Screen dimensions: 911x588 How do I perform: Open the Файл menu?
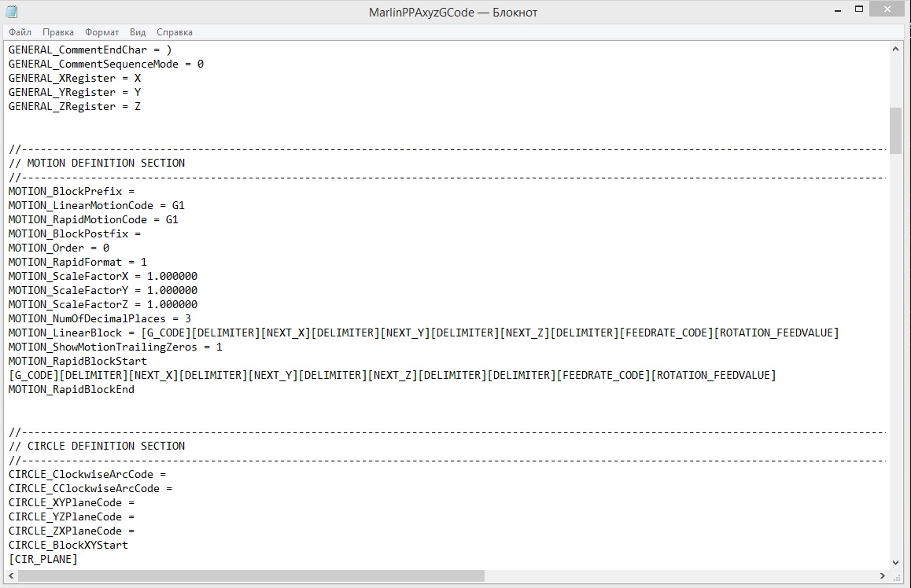(x=20, y=32)
